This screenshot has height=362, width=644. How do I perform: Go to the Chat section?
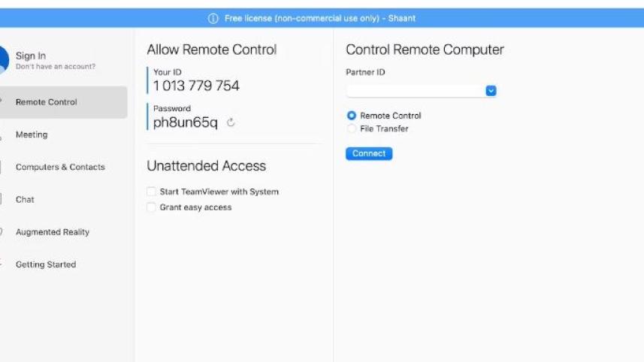coord(25,200)
